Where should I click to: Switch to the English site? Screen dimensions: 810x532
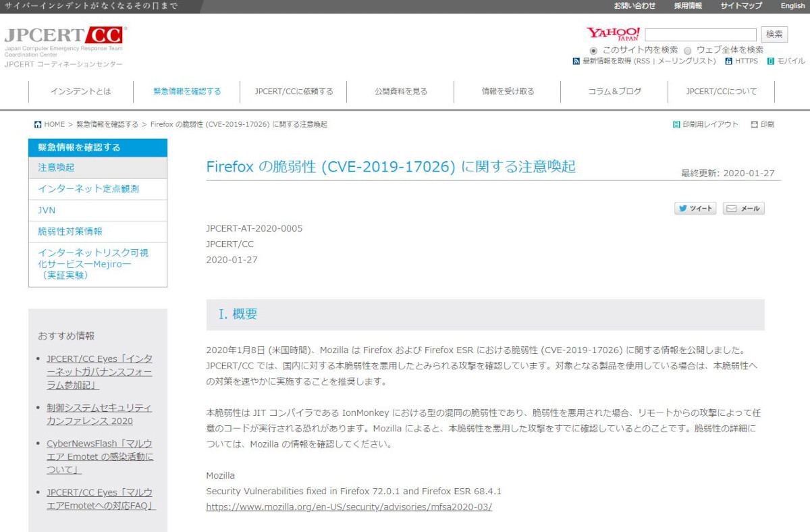point(793,6)
